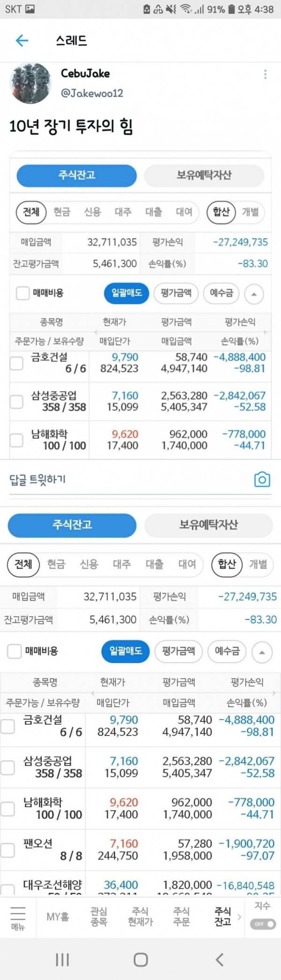Viewport: 281px width, 980px height.
Task: Tap the back arrow beside 스레드
Action: [22, 41]
